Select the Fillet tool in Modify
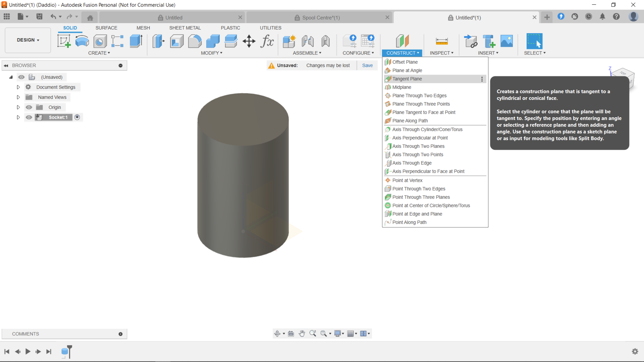 click(x=195, y=41)
